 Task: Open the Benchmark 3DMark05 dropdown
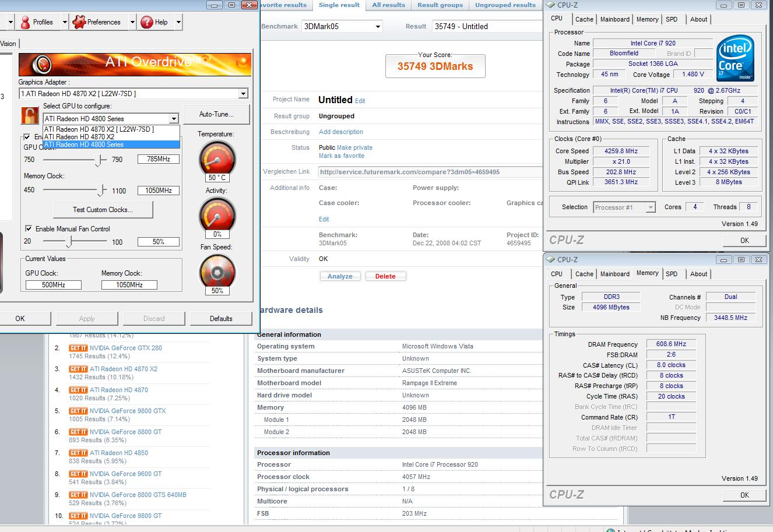point(342,26)
